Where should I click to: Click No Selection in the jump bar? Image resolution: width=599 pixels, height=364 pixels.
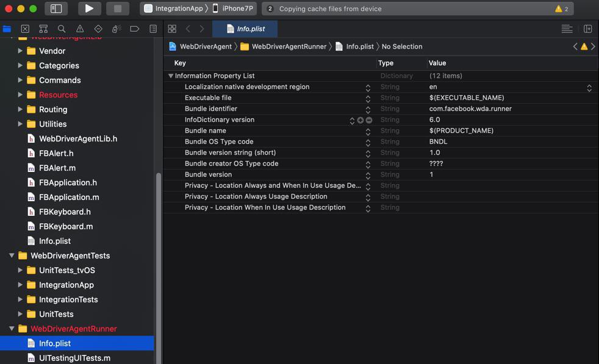(402, 46)
